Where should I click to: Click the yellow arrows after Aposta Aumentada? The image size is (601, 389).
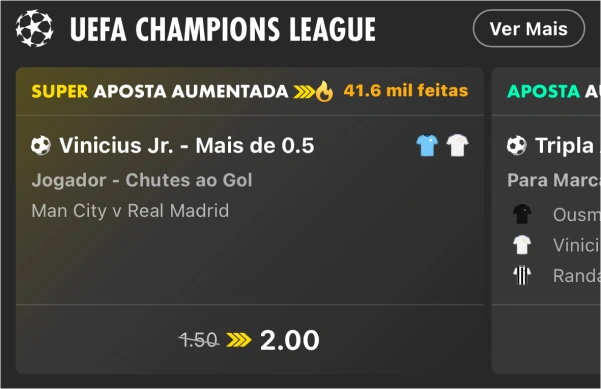tap(304, 92)
